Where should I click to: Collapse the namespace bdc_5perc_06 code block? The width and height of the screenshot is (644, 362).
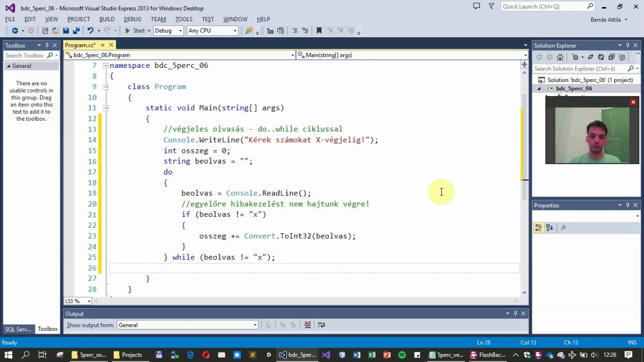point(106,65)
